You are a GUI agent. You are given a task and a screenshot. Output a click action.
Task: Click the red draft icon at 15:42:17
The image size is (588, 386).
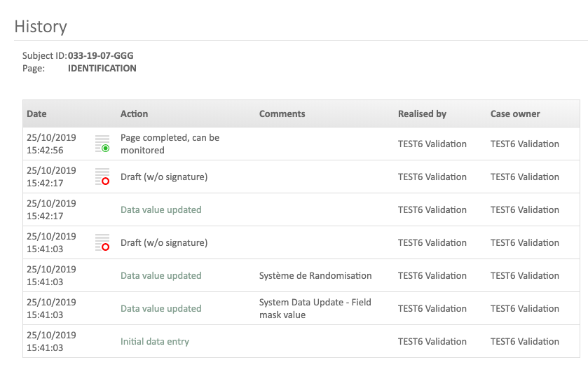(103, 177)
